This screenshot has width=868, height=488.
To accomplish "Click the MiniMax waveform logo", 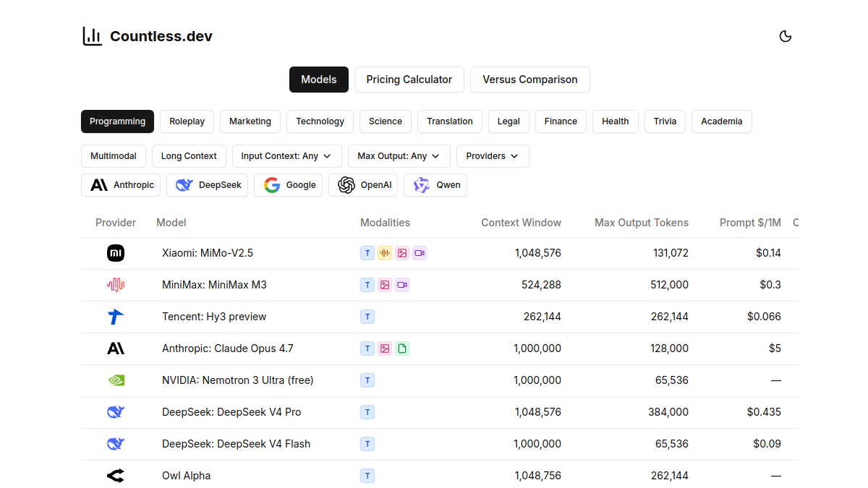I will [x=116, y=285].
